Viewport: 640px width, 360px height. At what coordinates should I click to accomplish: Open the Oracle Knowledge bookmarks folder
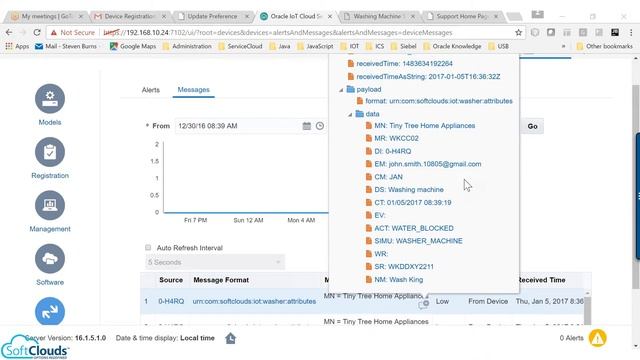coord(452,47)
